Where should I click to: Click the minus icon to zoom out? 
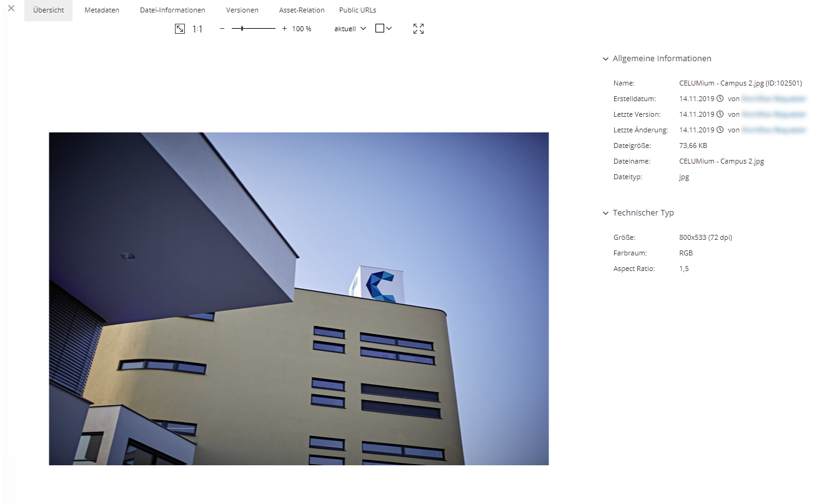[x=222, y=29]
